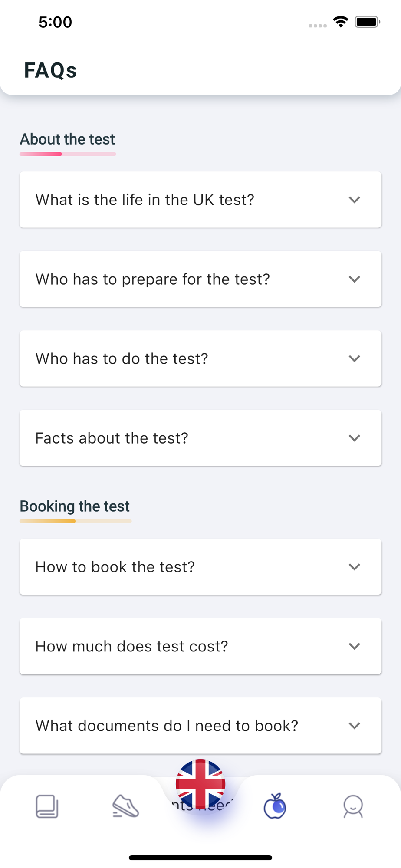Expand chevron for who prepares for test
This screenshot has height=868, width=401.
coord(355,279)
